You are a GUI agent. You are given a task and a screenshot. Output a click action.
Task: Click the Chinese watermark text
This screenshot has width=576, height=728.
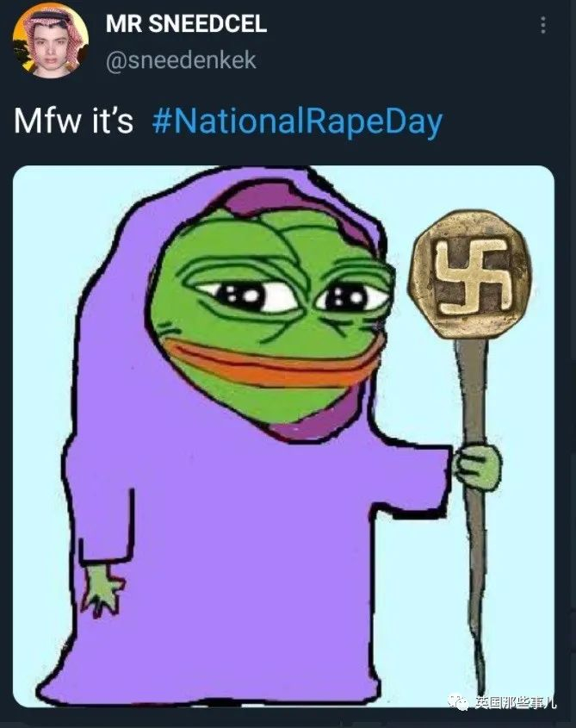coord(515,702)
